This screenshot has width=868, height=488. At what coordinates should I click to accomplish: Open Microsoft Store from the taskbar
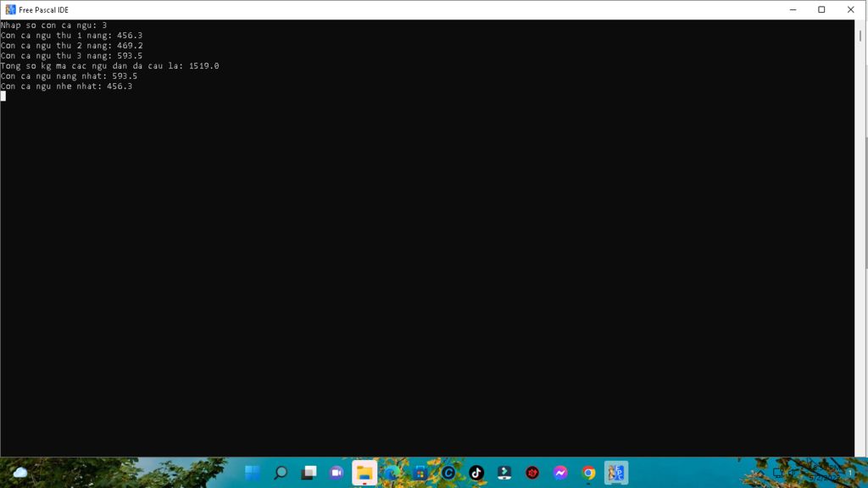click(x=420, y=473)
